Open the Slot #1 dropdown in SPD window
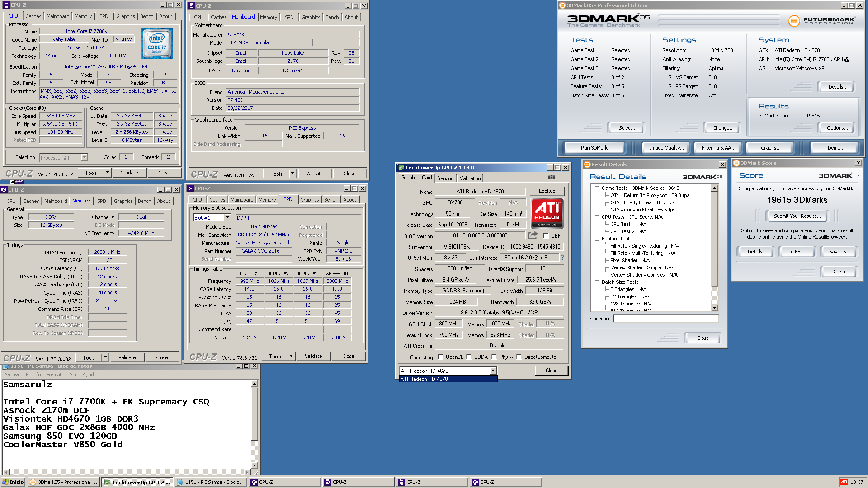The width and height of the screenshot is (868, 488). coord(227,218)
